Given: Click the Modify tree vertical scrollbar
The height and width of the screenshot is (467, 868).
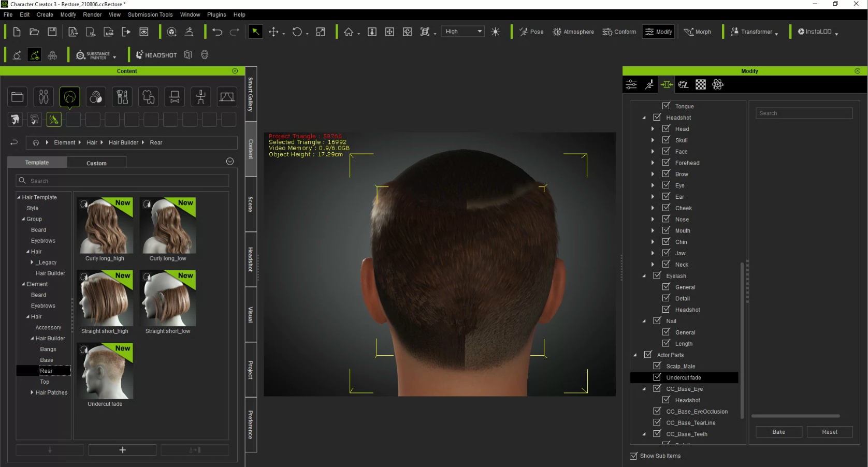Looking at the screenshot, I should click(742, 340).
